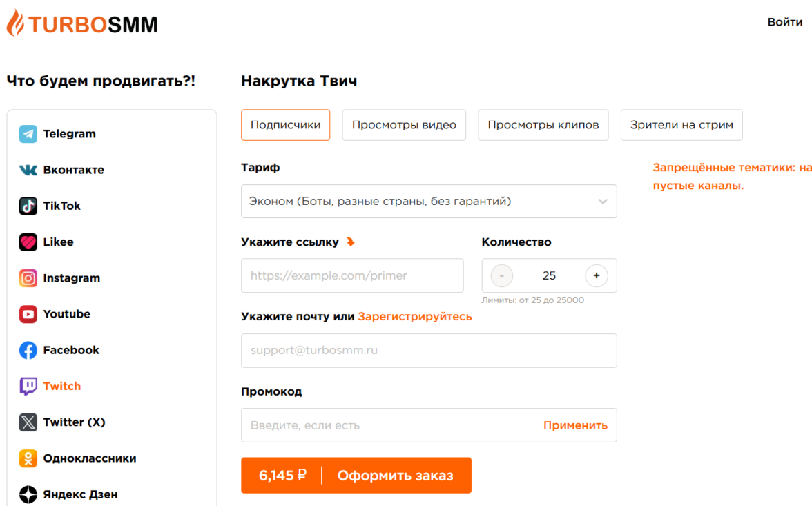Select the Youtube icon
812x506 pixels.
tap(28, 314)
